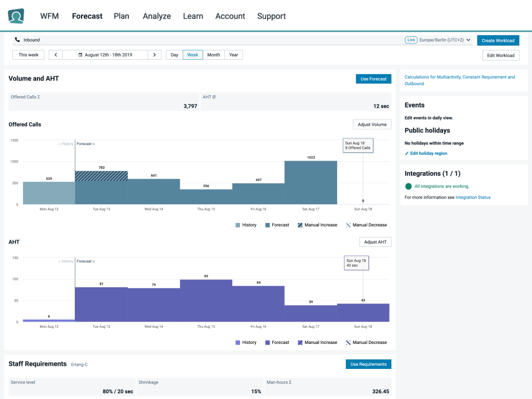532x399 pixels.
Task: Click the pencil icon beside Edit holiday region
Action: tap(407, 153)
